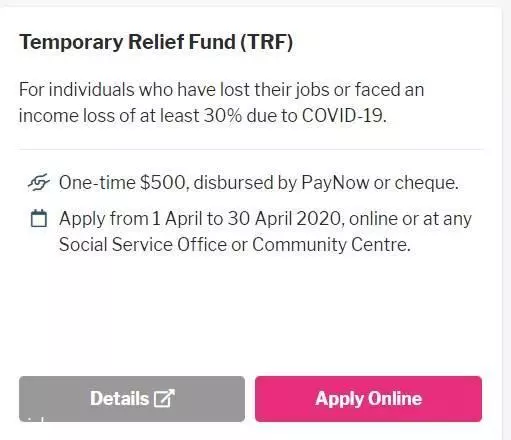511x440 pixels.
Task: Click the Social Service Office text
Action: tap(143, 244)
